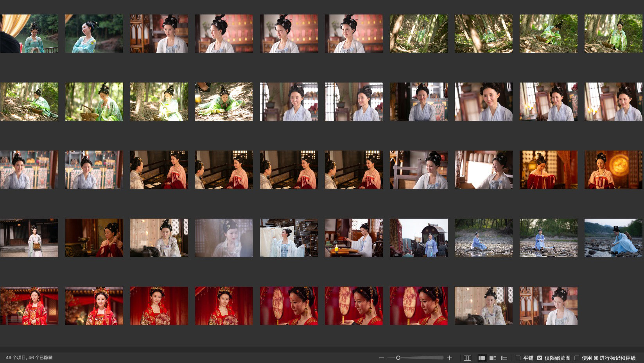Uncheck the 仅限缩览图 checkbox
This screenshot has height=363, width=644.
(x=540, y=358)
